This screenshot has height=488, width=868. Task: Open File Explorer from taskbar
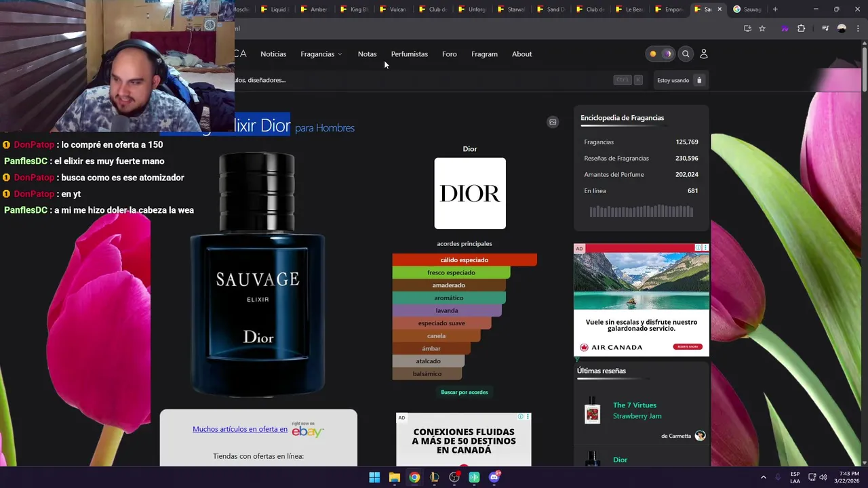click(394, 477)
